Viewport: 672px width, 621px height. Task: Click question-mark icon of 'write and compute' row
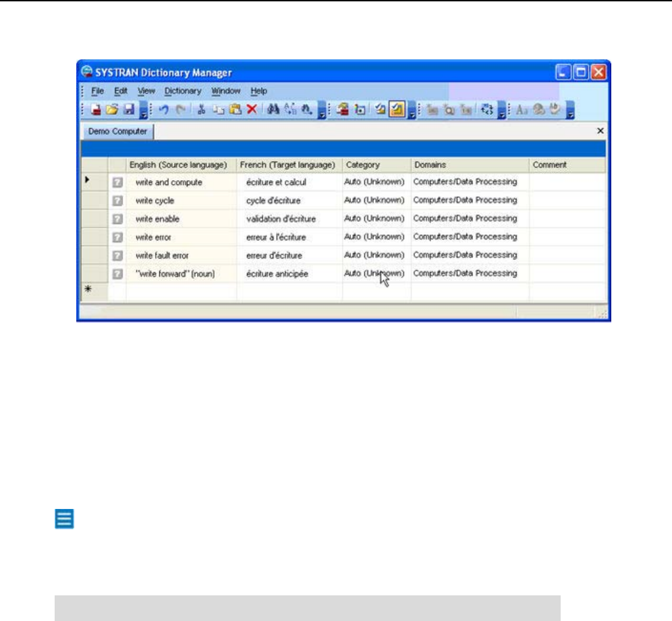pyautogui.click(x=117, y=182)
